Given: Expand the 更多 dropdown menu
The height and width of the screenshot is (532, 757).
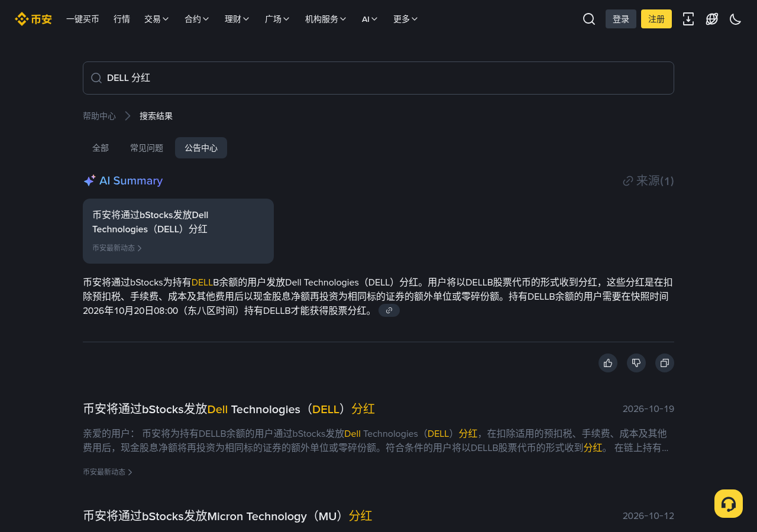Looking at the screenshot, I should point(406,19).
